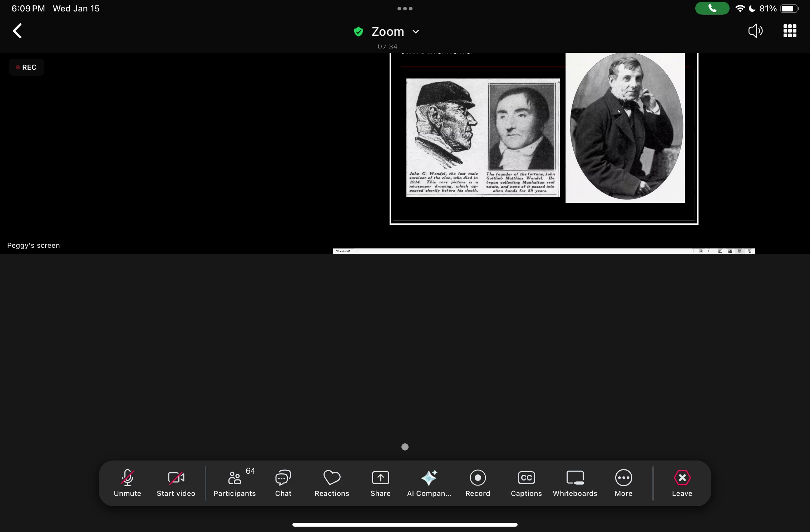Open the Reactions heart menu

(332, 483)
